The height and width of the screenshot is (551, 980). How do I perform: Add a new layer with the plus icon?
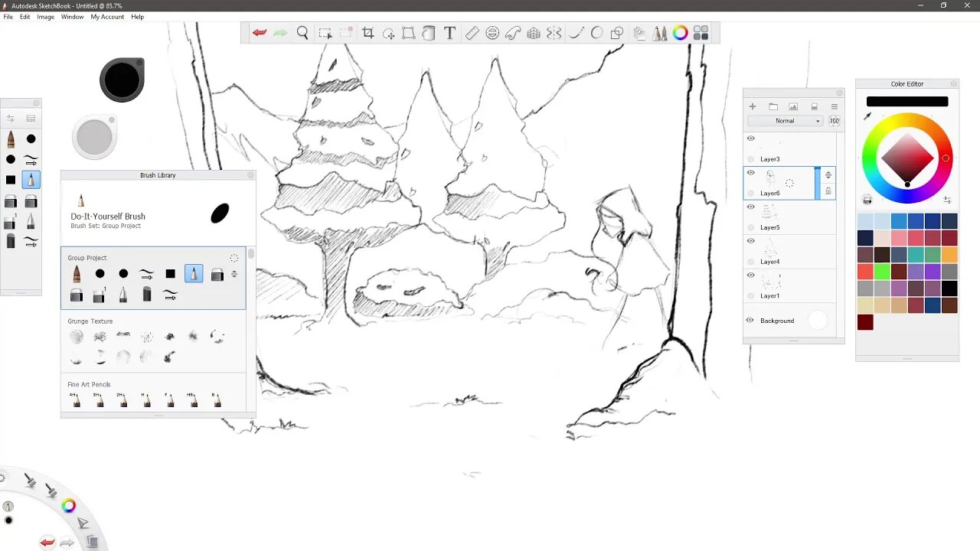(x=753, y=106)
